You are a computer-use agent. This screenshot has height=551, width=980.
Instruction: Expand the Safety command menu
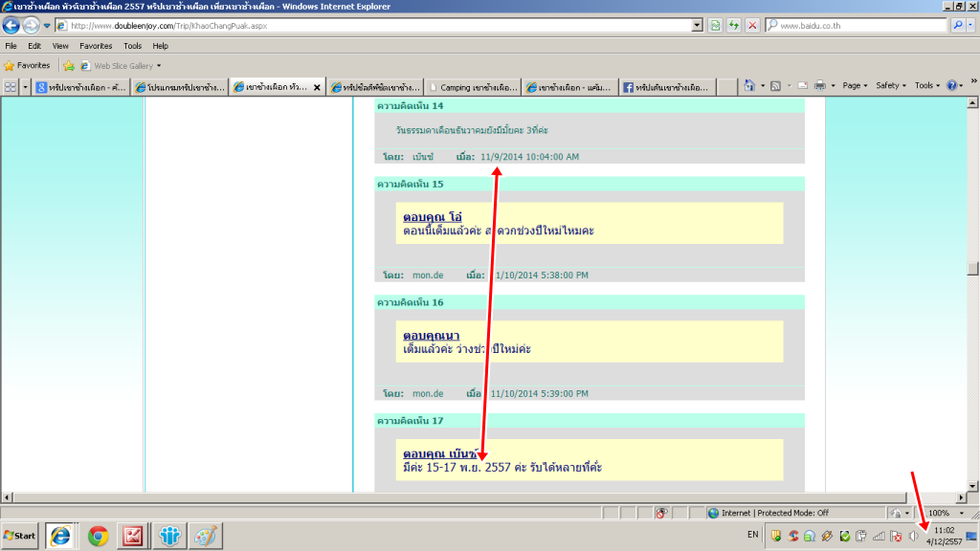[x=891, y=85]
